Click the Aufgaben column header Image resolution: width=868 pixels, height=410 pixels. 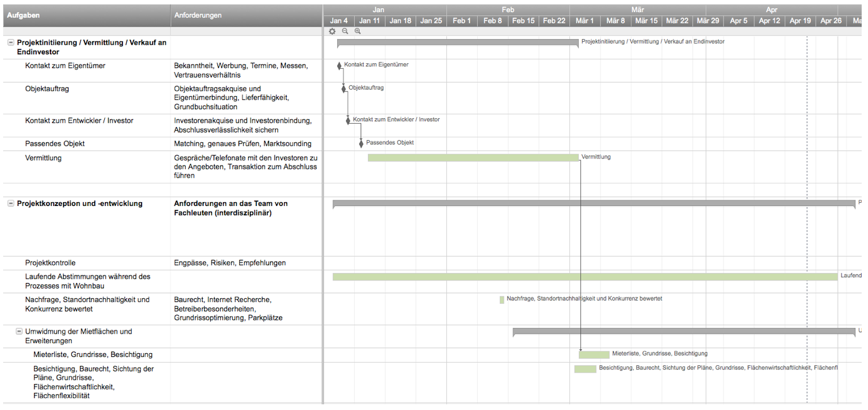pos(85,15)
